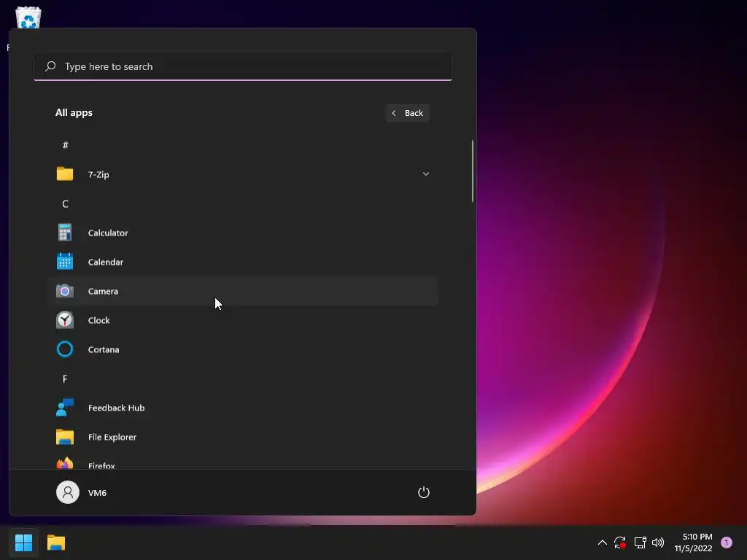This screenshot has height=560, width=747.
Task: Select the Camera app label
Action: click(x=103, y=291)
